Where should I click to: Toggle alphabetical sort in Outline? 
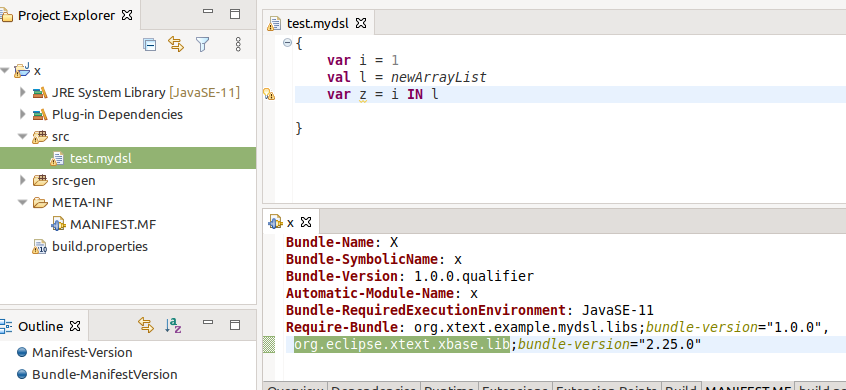pyautogui.click(x=173, y=325)
